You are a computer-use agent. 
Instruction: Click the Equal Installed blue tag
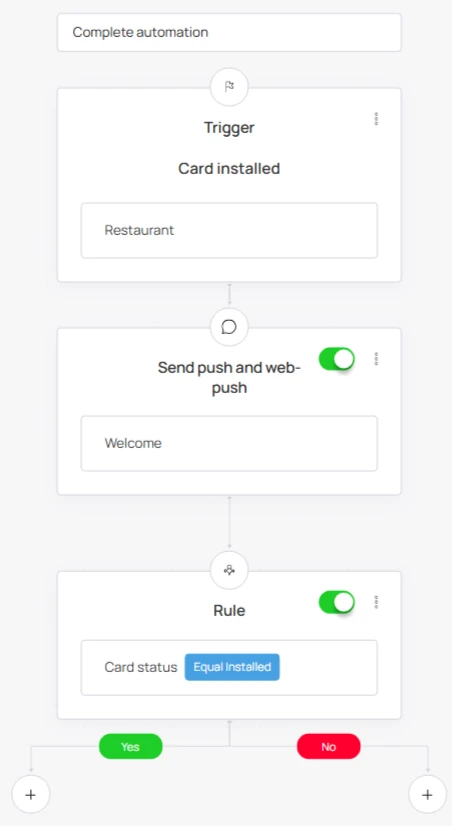click(232, 667)
